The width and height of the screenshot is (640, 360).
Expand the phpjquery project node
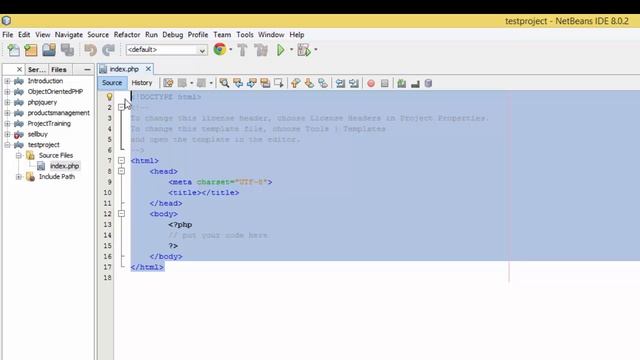7,102
